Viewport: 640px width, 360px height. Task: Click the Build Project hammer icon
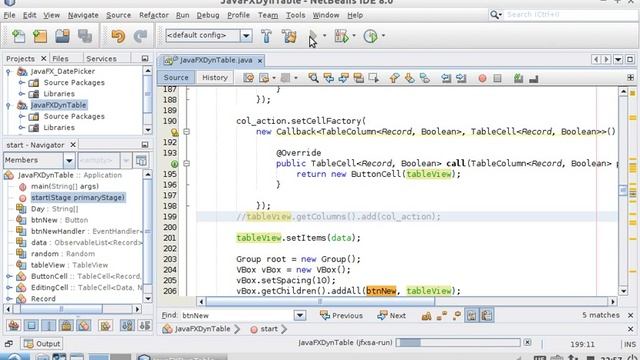click(x=266, y=36)
